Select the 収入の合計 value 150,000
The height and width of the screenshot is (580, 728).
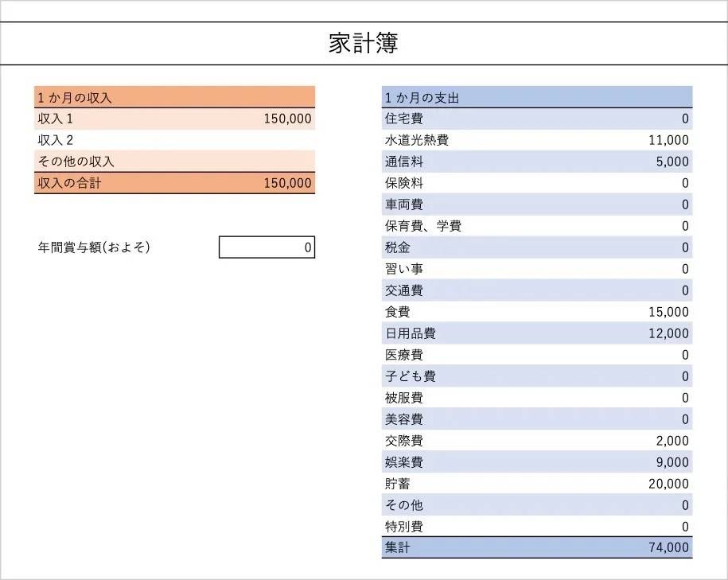287,183
